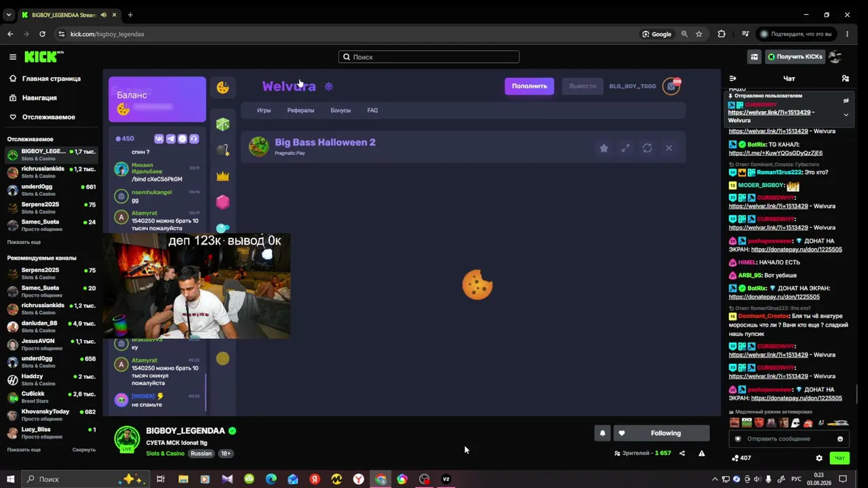Click the Пополнить deposit button

pyautogui.click(x=529, y=86)
